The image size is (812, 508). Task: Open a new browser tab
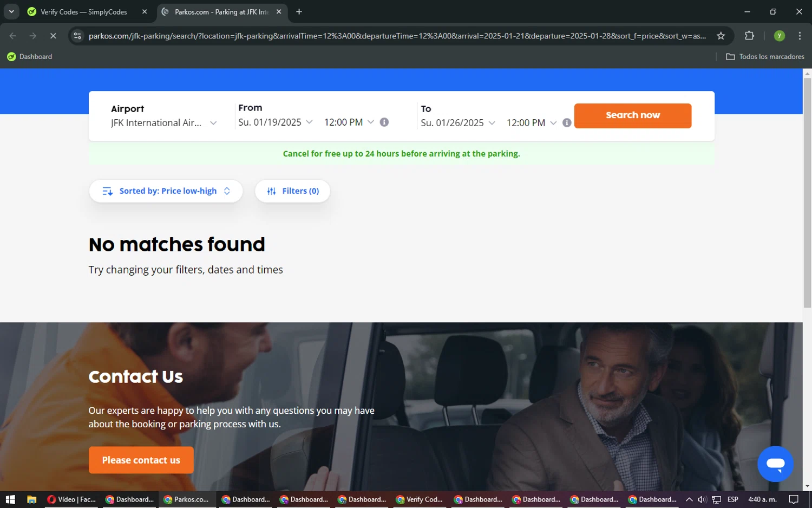299,11
